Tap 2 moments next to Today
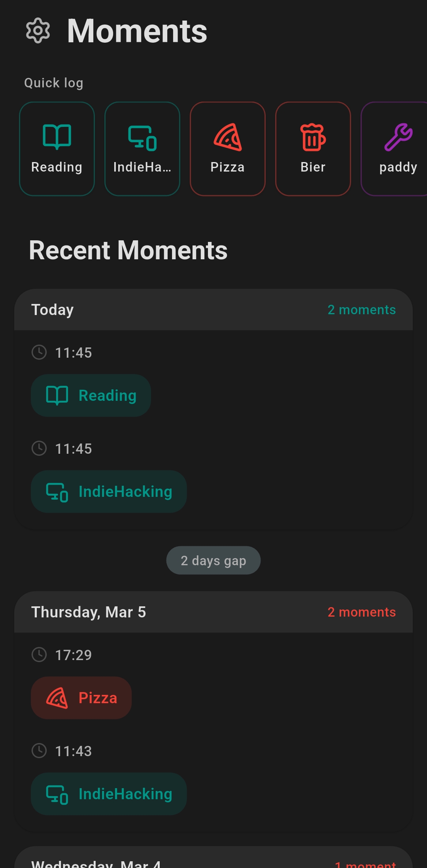Viewport: 427px width, 868px height. click(x=361, y=309)
